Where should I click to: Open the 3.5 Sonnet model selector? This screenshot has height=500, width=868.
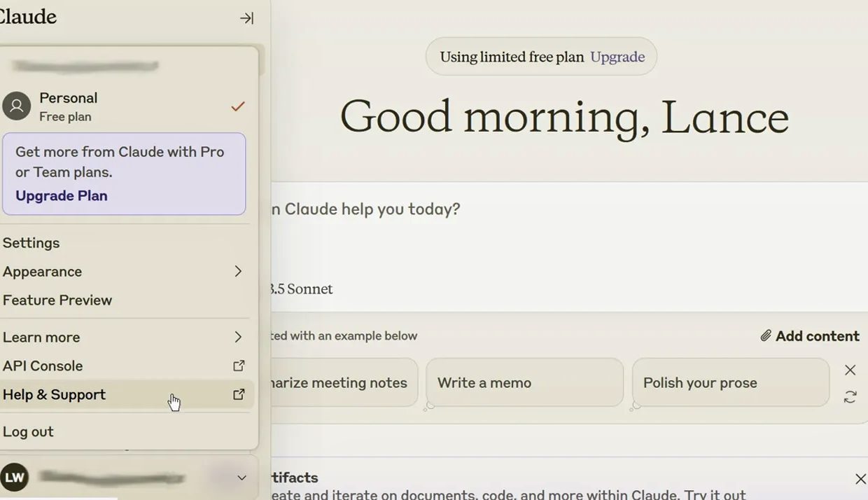(301, 289)
